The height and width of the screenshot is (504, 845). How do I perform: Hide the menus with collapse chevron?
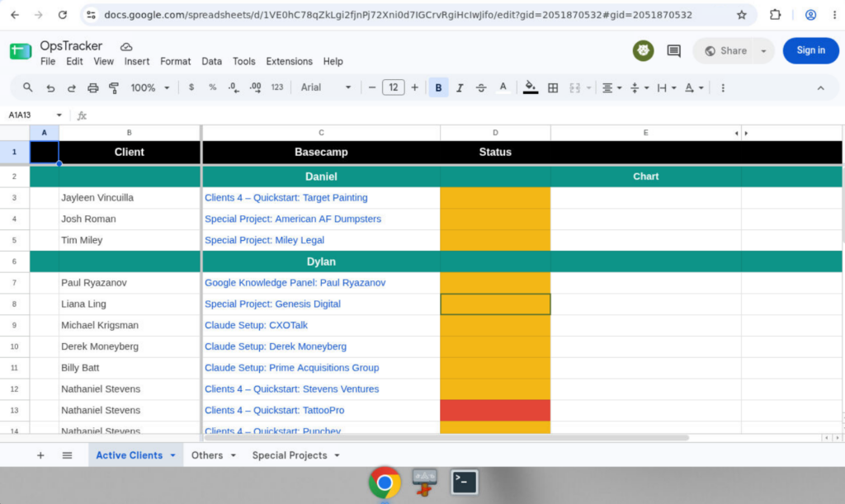[820, 87]
